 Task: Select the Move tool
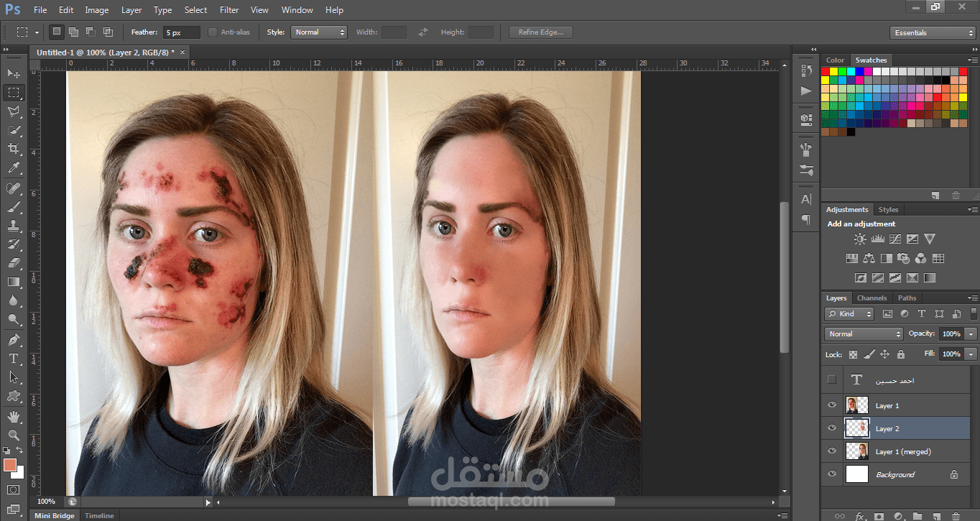click(x=14, y=73)
